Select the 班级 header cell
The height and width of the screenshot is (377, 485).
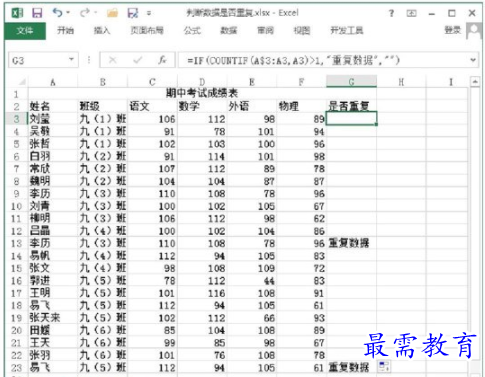102,106
